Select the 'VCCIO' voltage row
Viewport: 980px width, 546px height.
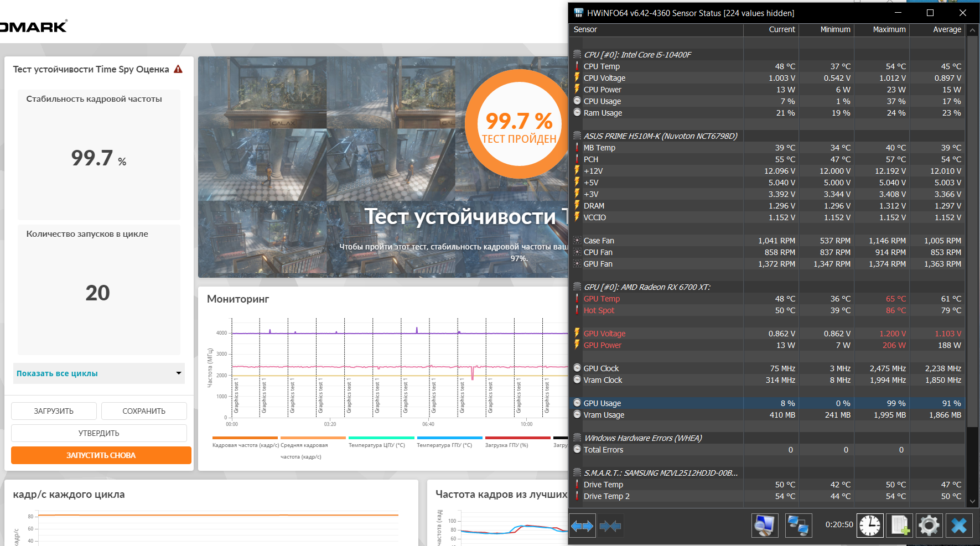(767, 217)
